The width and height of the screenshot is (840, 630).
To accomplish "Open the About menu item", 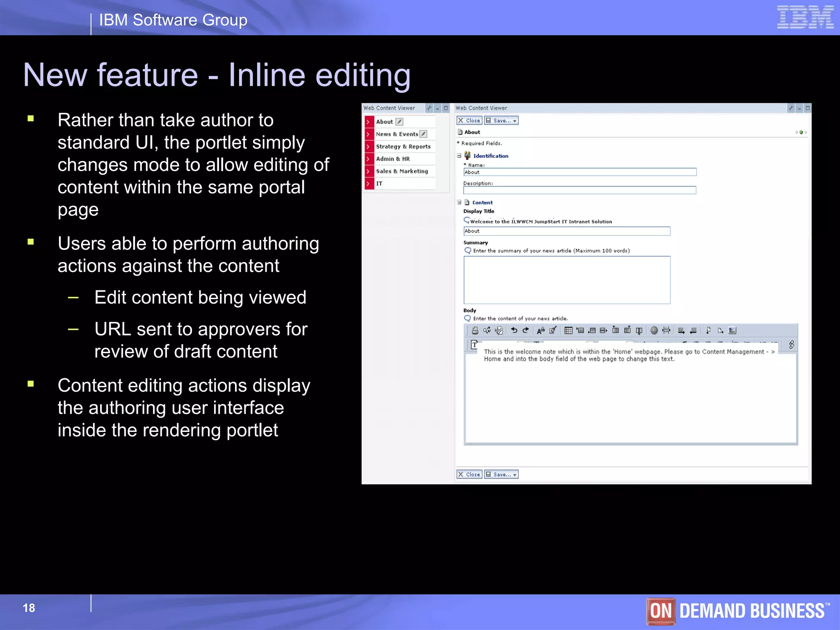I will pos(384,122).
